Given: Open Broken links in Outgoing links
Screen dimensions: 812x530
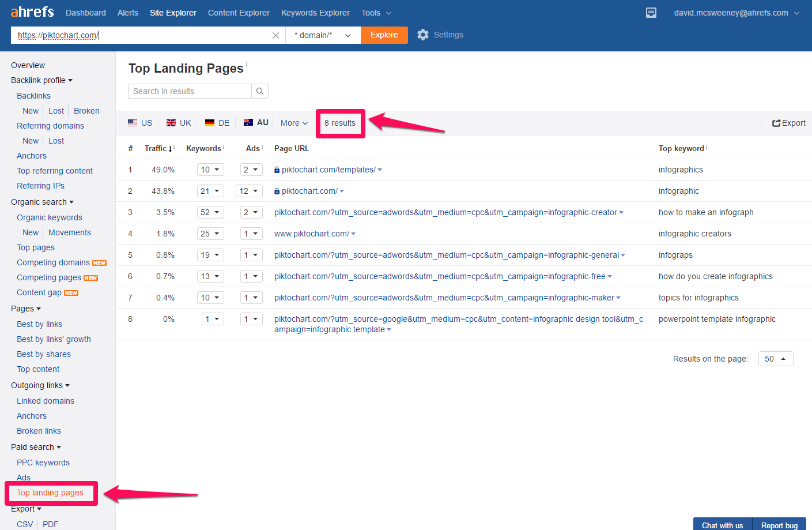Looking at the screenshot, I should [39, 431].
